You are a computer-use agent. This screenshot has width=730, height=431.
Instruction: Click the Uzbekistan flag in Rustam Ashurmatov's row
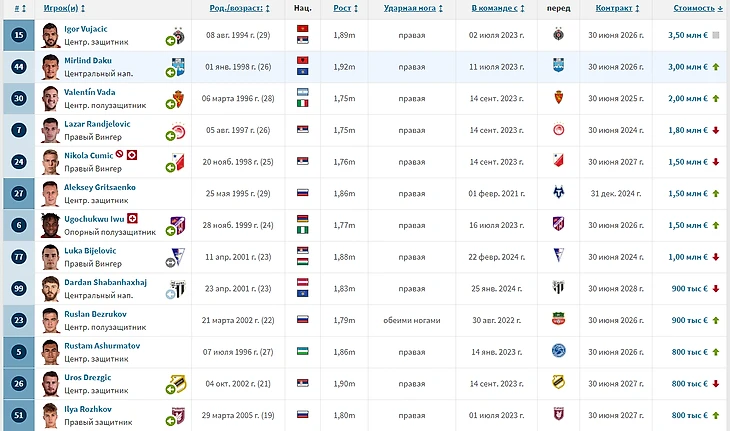coord(303,352)
